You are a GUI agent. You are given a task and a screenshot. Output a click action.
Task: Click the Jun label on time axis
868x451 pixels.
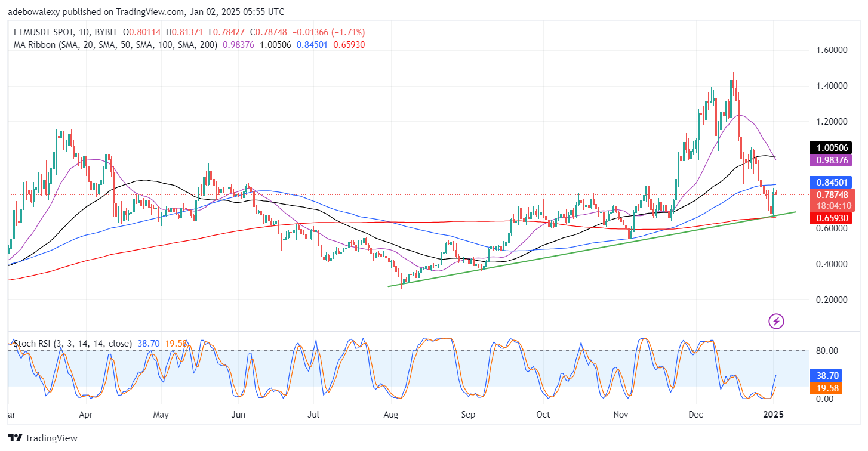coord(238,413)
